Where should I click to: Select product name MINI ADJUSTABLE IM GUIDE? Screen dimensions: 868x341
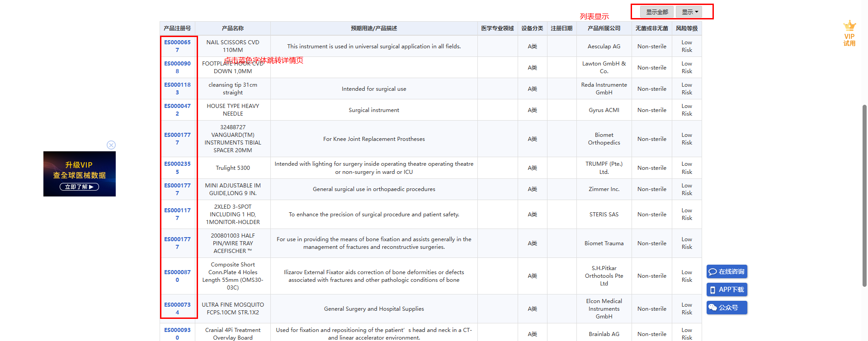(x=233, y=189)
